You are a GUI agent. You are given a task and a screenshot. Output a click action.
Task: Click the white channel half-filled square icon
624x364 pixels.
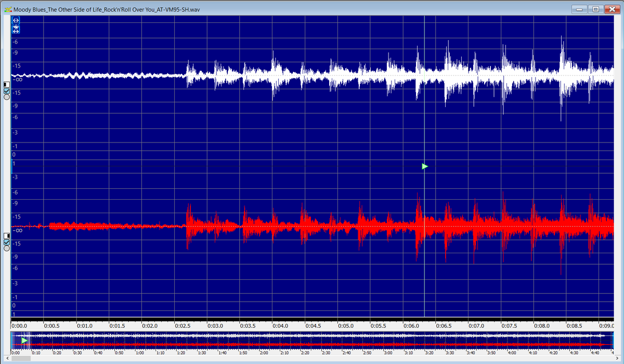7,84
